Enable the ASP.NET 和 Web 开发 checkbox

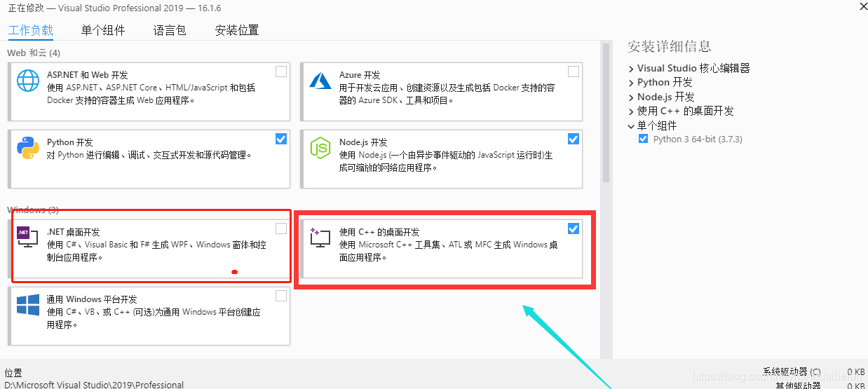(x=281, y=71)
